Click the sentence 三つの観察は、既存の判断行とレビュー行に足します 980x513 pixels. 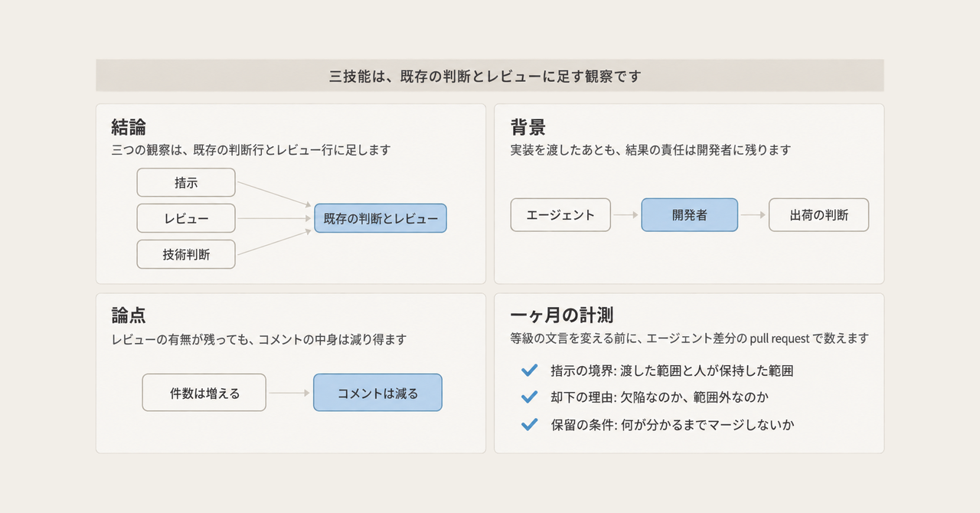250,151
